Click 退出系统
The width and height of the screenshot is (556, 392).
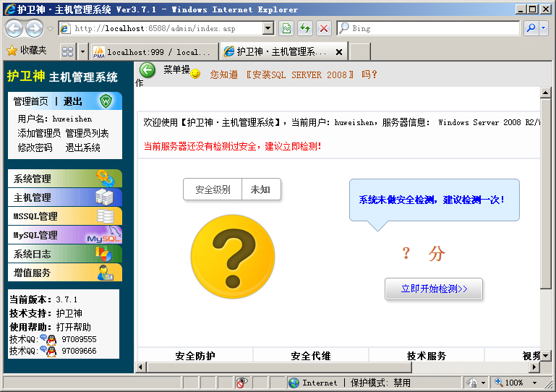(83, 148)
